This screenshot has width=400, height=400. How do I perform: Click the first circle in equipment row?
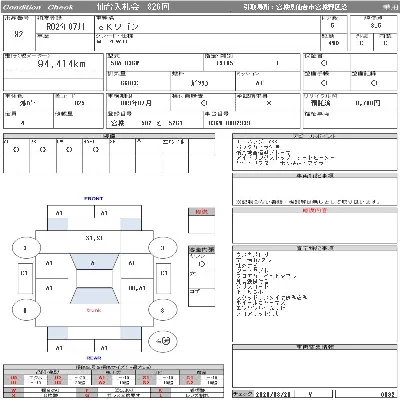point(16,150)
